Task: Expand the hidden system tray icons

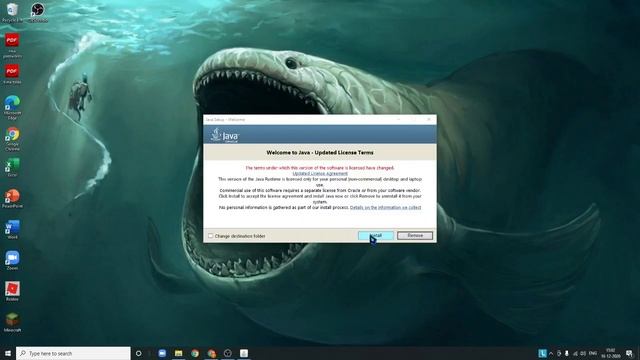Action: (551, 353)
